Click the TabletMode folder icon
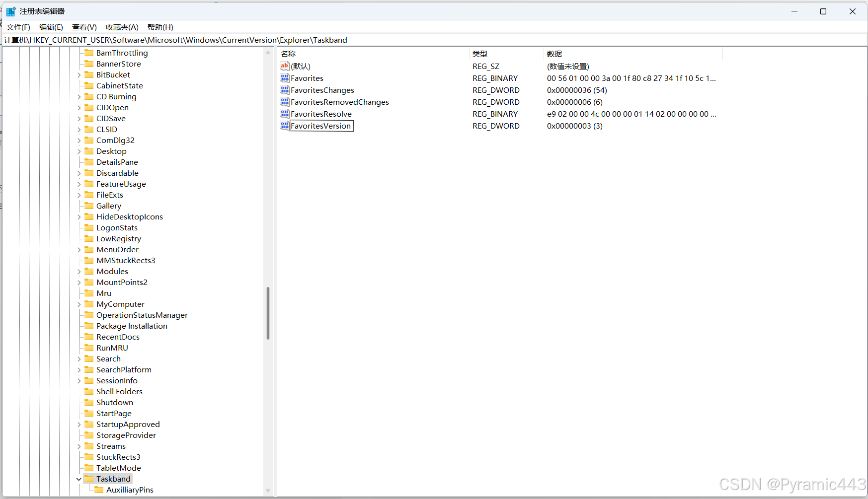The height and width of the screenshot is (499, 868). [x=89, y=468]
